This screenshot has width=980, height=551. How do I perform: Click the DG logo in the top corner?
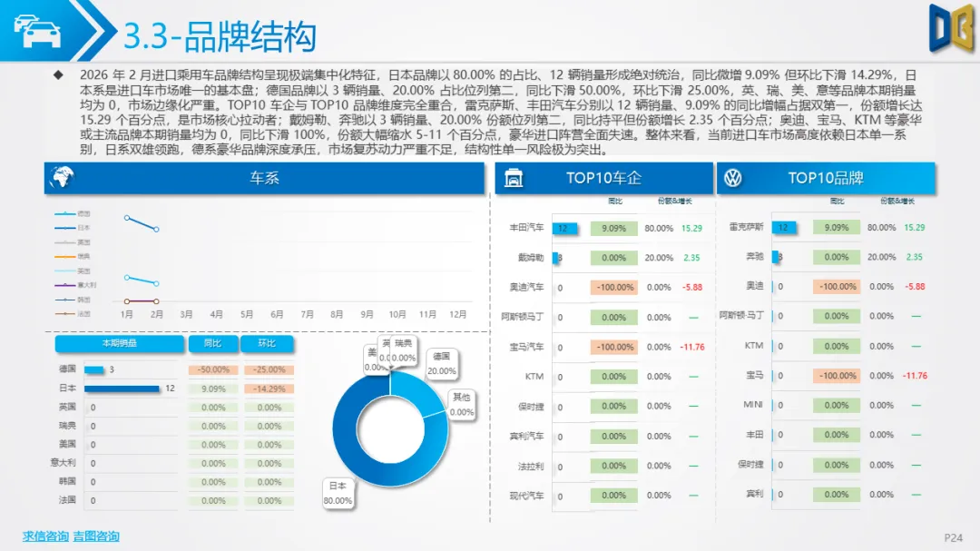click(951, 28)
